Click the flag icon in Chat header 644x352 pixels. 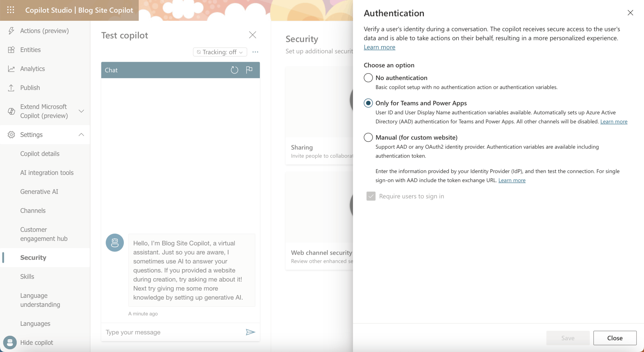249,70
